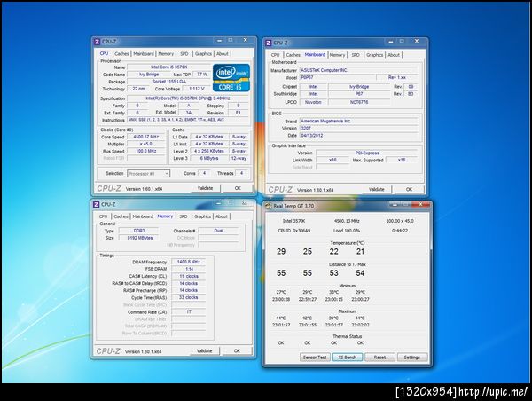Screen dimensions: 532x401
Task: Minimize the Real Temp GT window
Action: point(395,204)
